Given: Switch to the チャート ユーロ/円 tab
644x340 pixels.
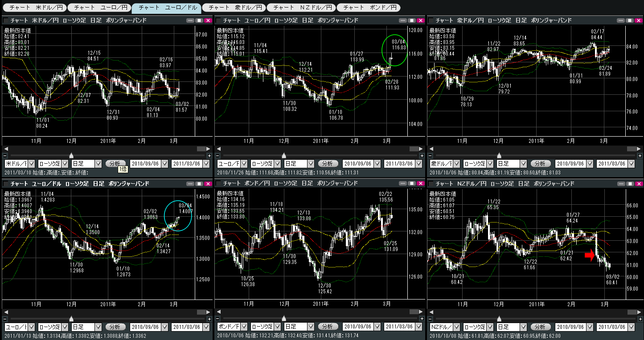Looking at the screenshot, I should [x=100, y=8].
